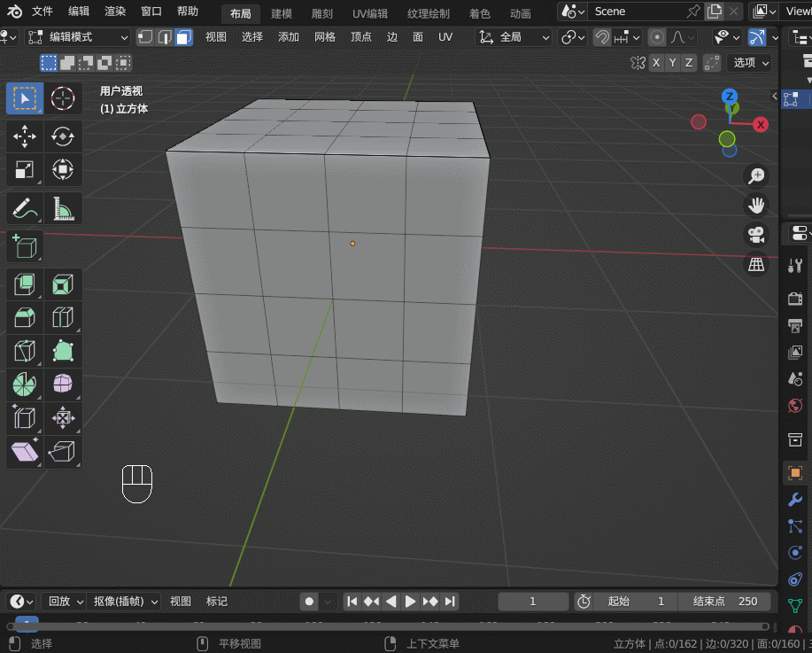Toggle the camera view icon
The height and width of the screenshot is (653, 812).
click(756, 235)
